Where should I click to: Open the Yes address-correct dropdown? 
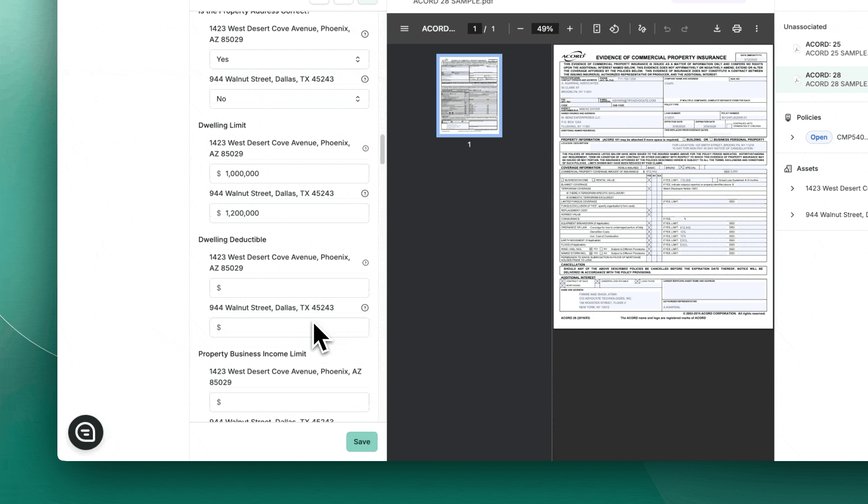coord(289,59)
